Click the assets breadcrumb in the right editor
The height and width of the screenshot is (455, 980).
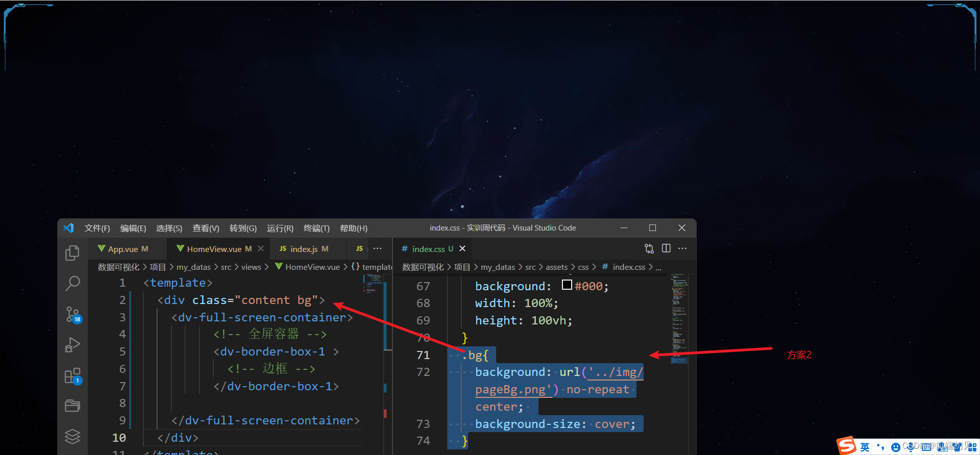point(556,267)
